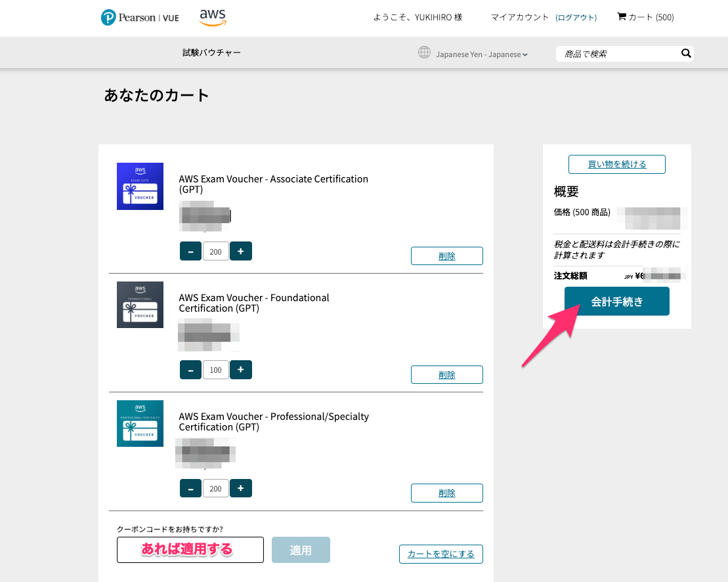This screenshot has height=582, width=728.
Task: Open the cart icon in header
Action: click(x=621, y=16)
